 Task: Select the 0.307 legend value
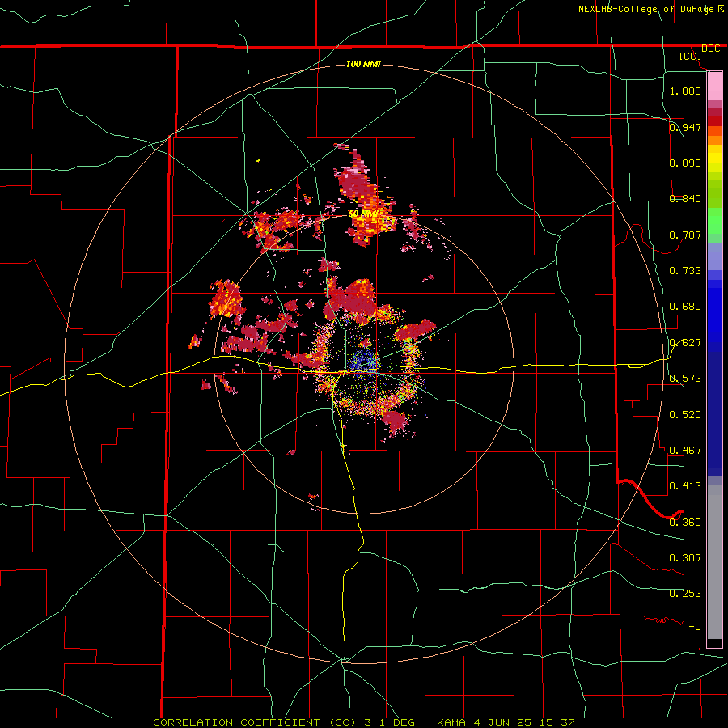[x=685, y=557]
